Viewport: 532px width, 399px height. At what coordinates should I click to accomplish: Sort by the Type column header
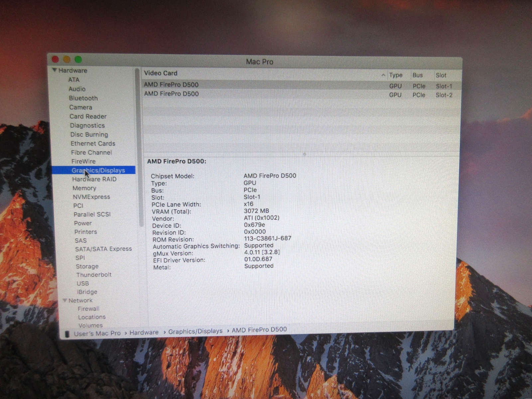tap(396, 75)
